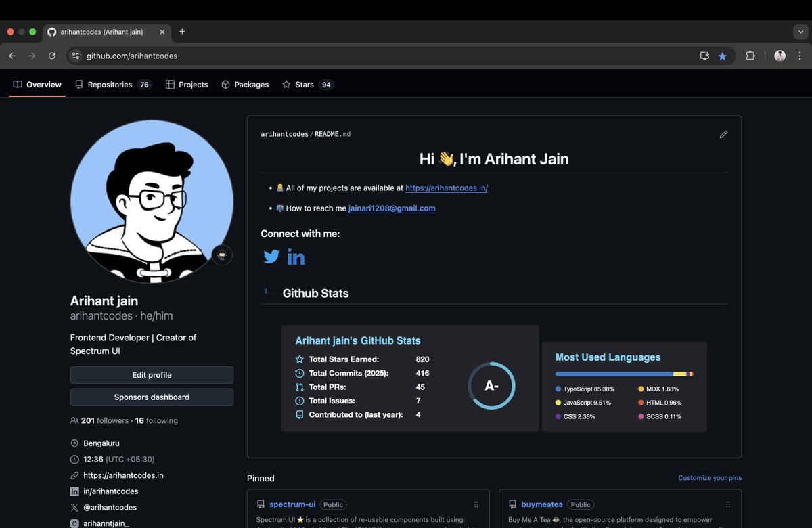The height and width of the screenshot is (528, 812).
Task: Click the orange MDX color dot
Action: pyautogui.click(x=641, y=389)
